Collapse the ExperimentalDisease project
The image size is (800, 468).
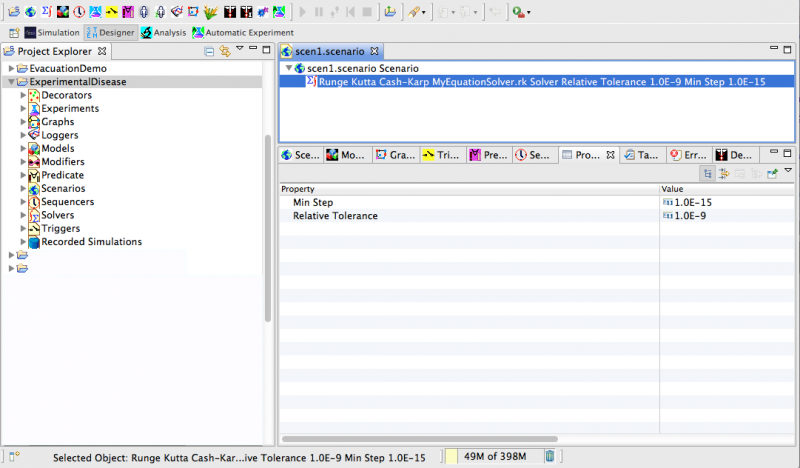(x=11, y=82)
